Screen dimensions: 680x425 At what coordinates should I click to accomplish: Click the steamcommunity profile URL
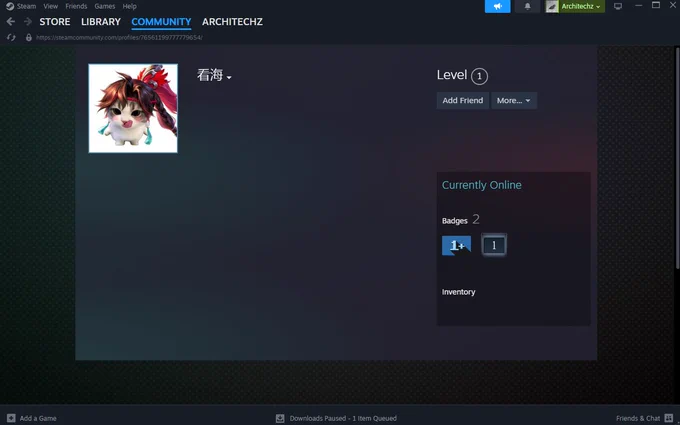point(119,37)
